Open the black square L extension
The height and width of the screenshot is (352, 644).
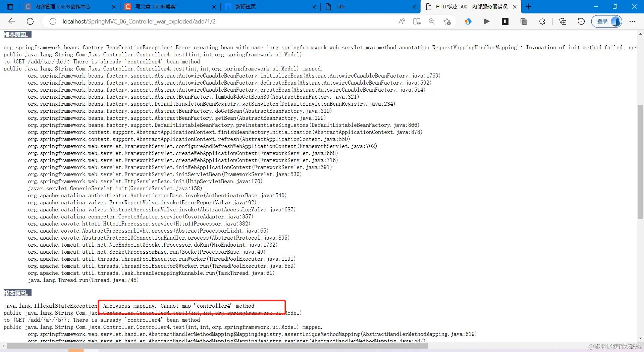pyautogui.click(x=505, y=21)
